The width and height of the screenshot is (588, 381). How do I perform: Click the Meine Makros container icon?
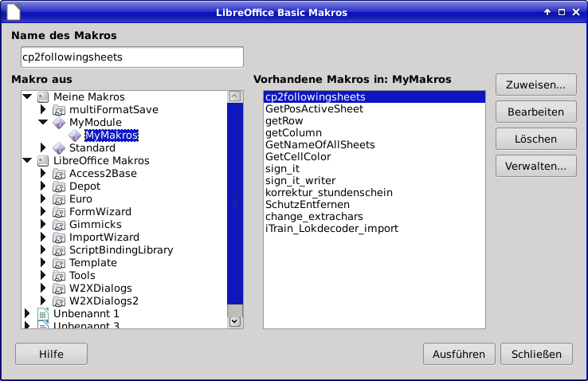click(43, 97)
